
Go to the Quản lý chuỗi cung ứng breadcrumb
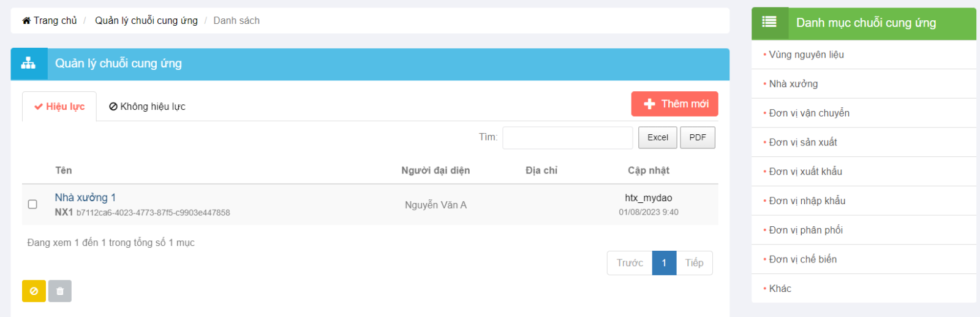click(146, 21)
